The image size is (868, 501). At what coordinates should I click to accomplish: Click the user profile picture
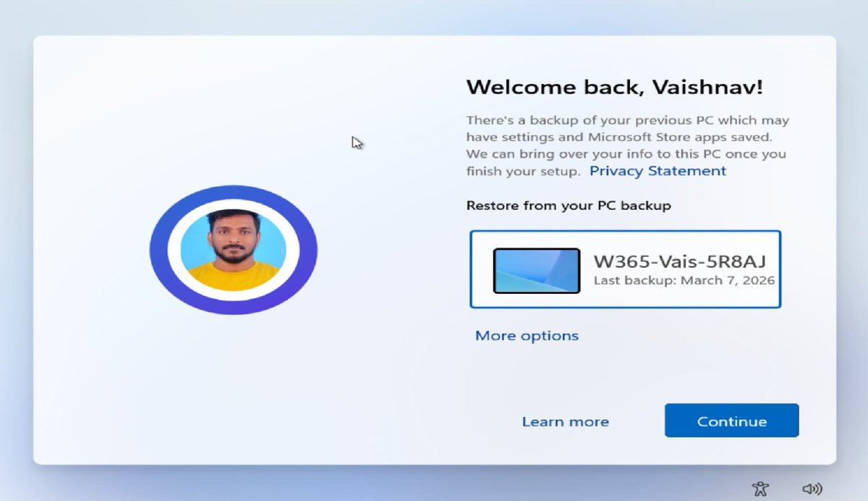pos(233,250)
